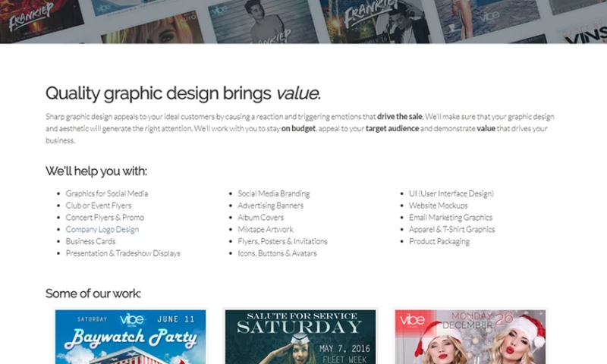Viewport: 607px width, 364px height.
Task: Click Concert Flyers & Promo item
Action: tap(105, 218)
